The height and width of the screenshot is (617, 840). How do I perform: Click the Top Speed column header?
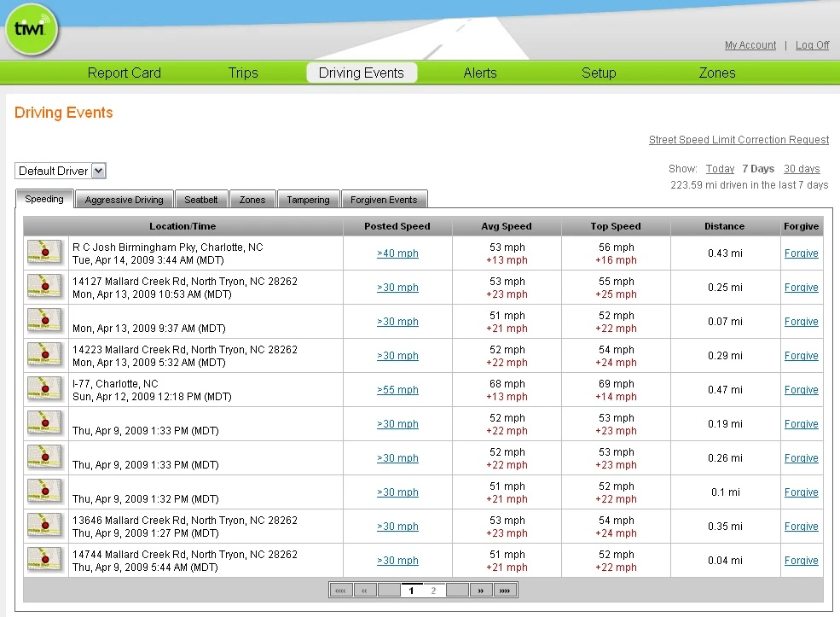pyautogui.click(x=616, y=226)
